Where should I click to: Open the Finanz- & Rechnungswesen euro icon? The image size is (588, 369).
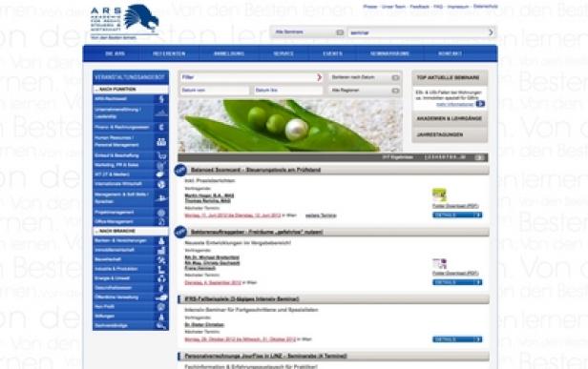pos(161,128)
